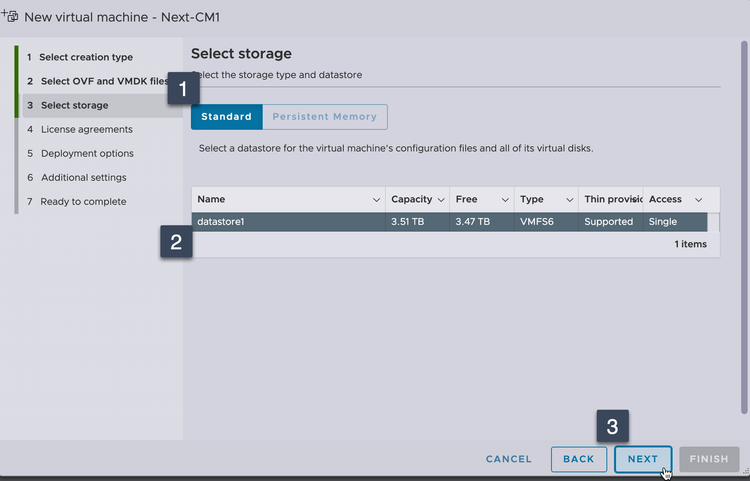Open the Free column dropdown chevron
The image size is (750, 481).
pyautogui.click(x=505, y=200)
